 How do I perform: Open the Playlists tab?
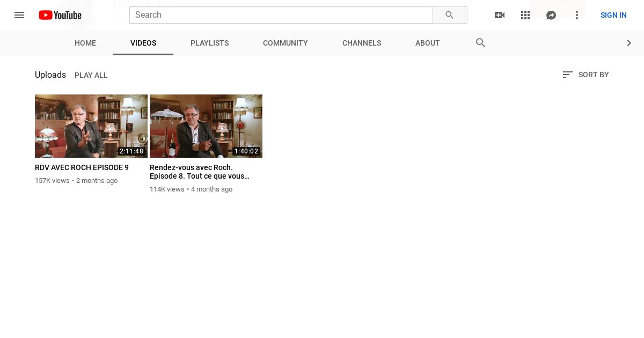[x=210, y=43]
